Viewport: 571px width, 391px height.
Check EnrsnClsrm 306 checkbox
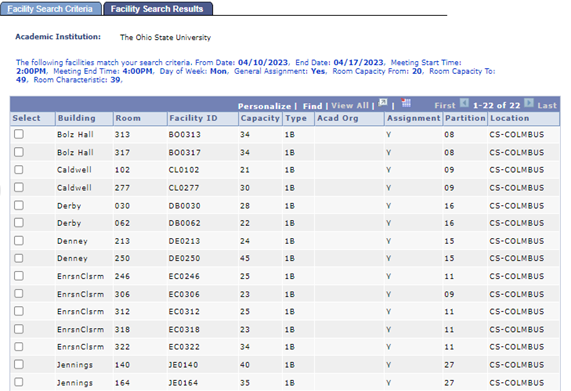(19, 293)
